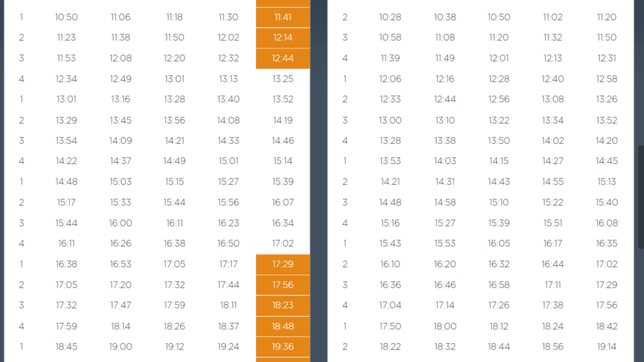Select the orange 12:14 arrival time
Viewport: 644px width, 362px height.
pyautogui.click(x=283, y=38)
